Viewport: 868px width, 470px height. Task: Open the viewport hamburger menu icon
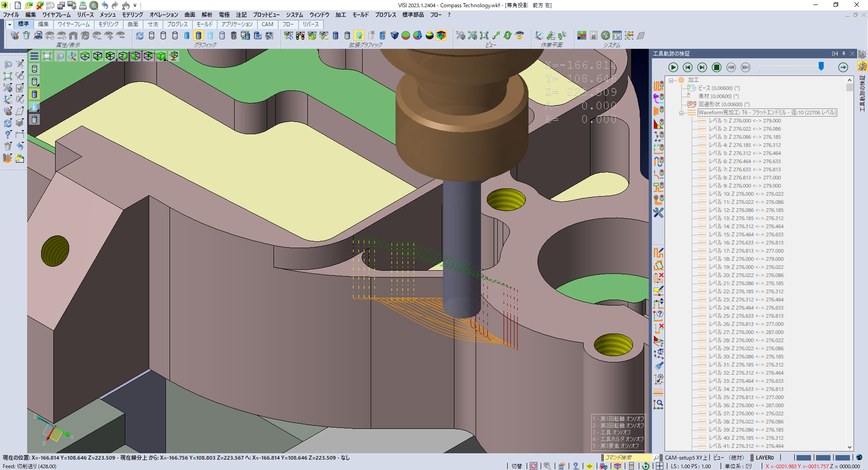click(x=34, y=56)
